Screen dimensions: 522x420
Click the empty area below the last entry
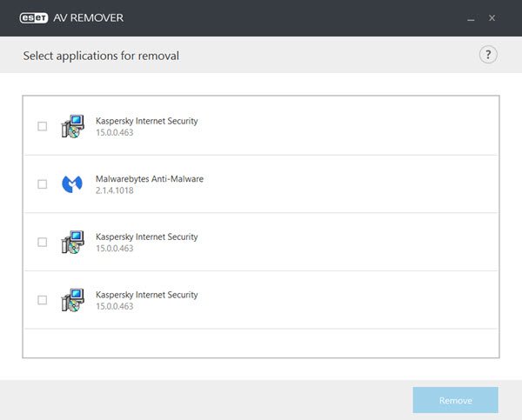coord(261,343)
